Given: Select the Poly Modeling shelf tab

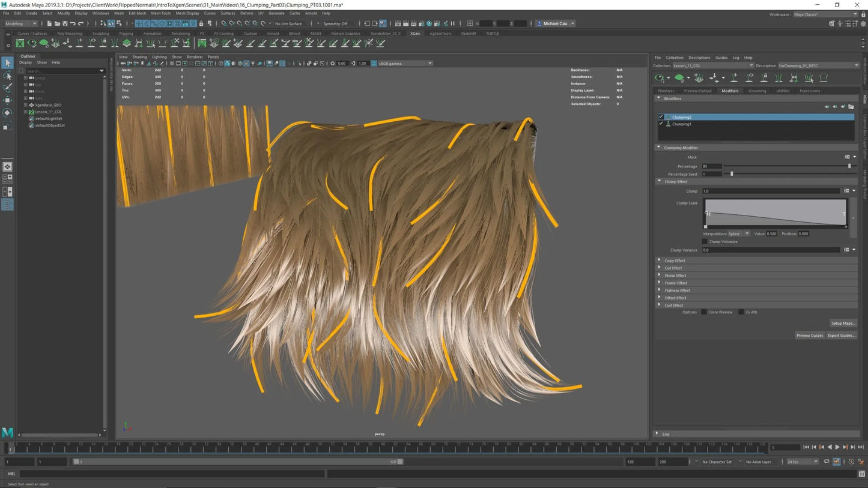Looking at the screenshot, I should click(x=70, y=34).
